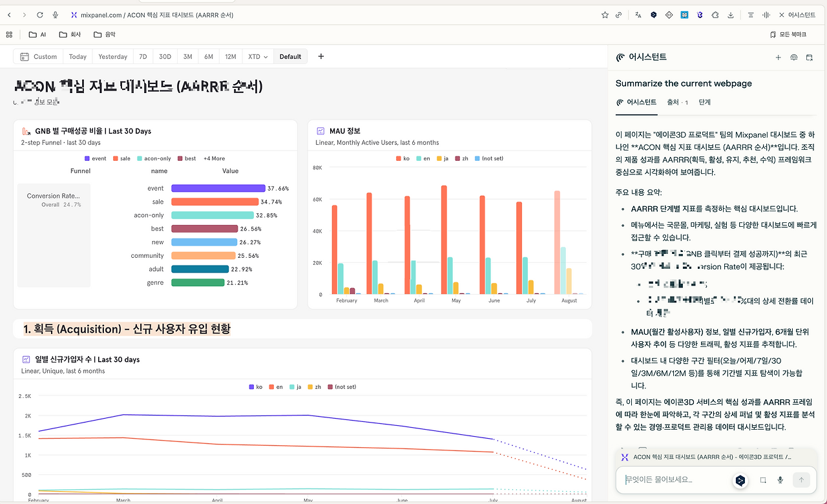Switch to the 단계 tab in assistant
The height and width of the screenshot is (504, 827).
(x=704, y=102)
